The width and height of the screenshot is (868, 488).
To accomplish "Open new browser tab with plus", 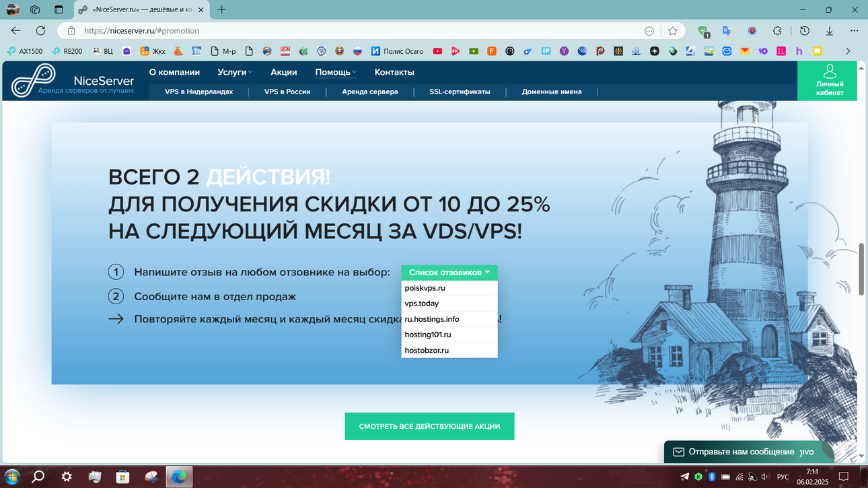I will click(221, 9).
